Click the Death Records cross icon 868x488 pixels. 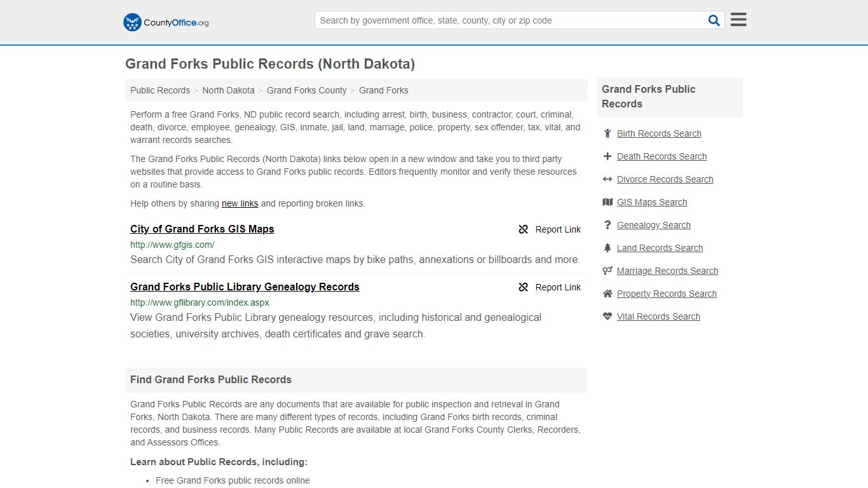pyautogui.click(x=607, y=156)
